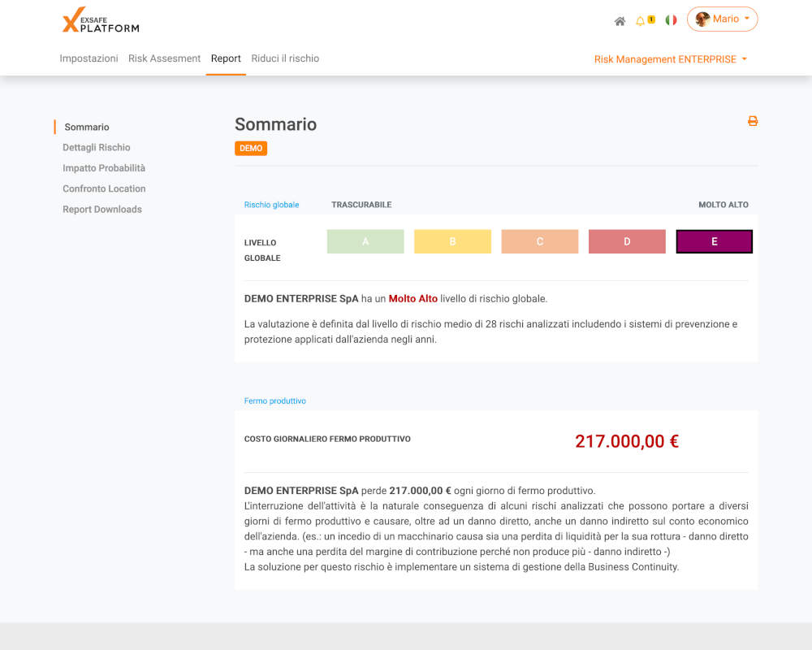Open Report Downloads sidebar link
The height and width of the screenshot is (650, 812).
[x=102, y=210]
